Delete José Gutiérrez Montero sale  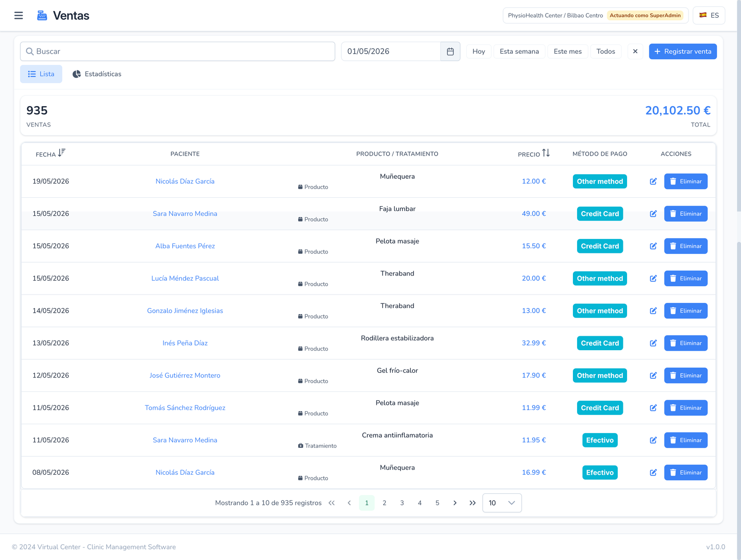click(x=685, y=376)
